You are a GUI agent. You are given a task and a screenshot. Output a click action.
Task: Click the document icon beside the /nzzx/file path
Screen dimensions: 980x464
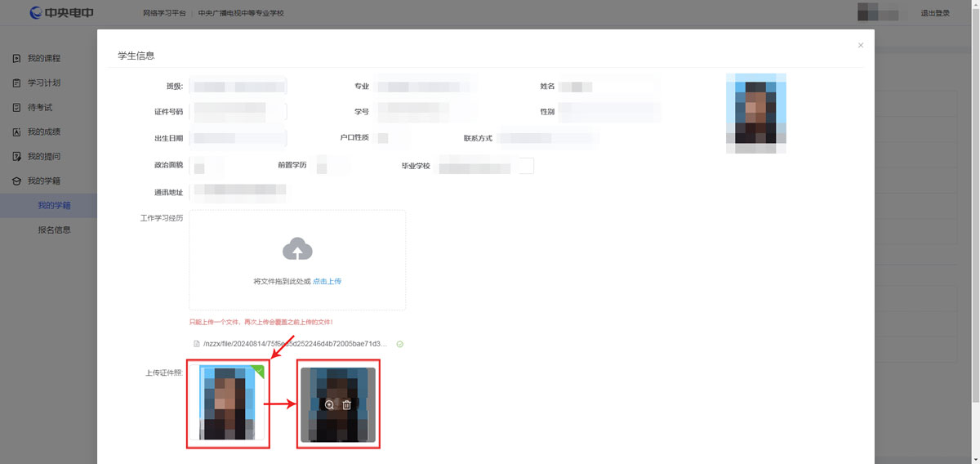tap(196, 344)
